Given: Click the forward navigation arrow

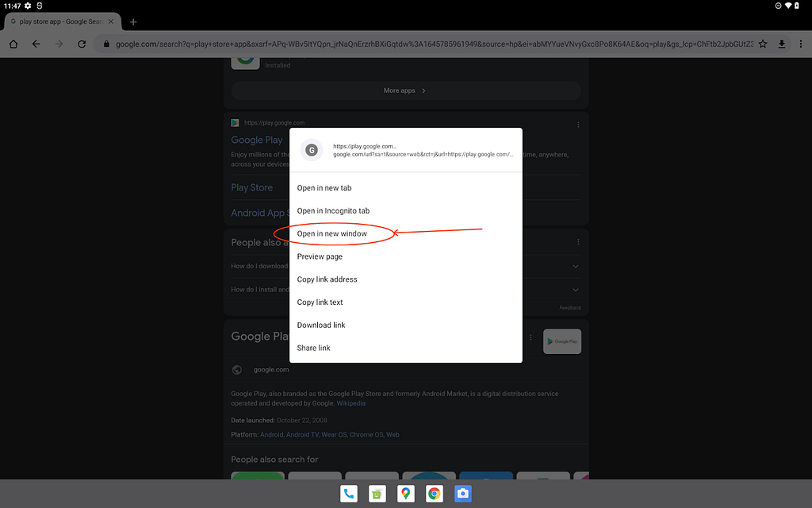Looking at the screenshot, I should pos(59,44).
